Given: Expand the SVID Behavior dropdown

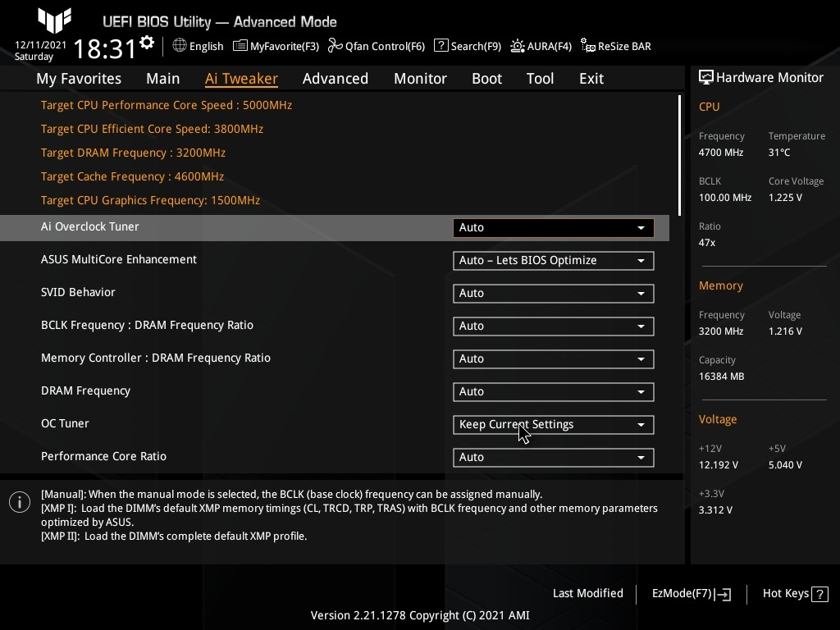Looking at the screenshot, I should [x=553, y=293].
